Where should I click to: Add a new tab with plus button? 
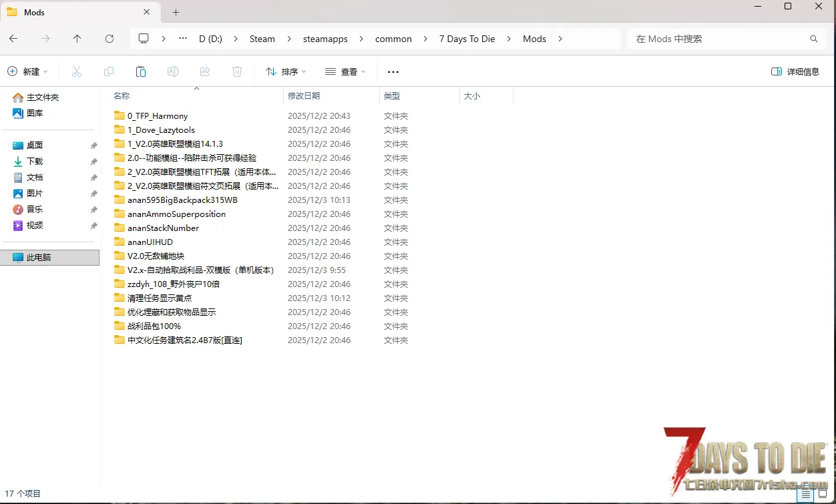coord(176,12)
